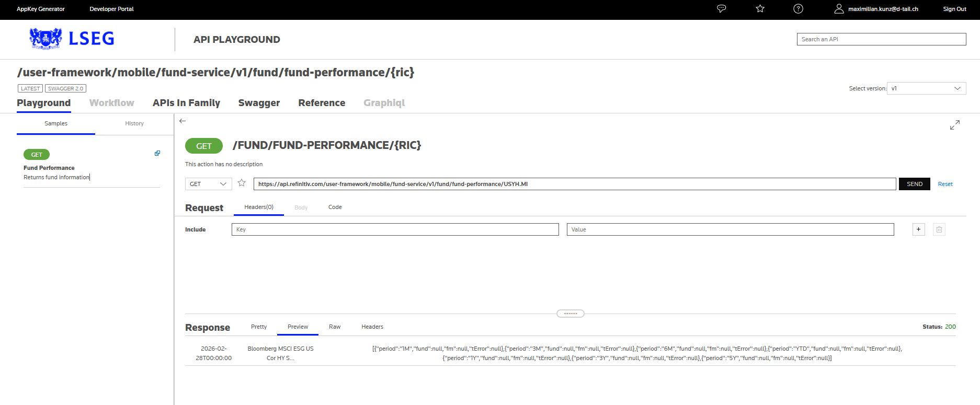Open Fund Performance sample in new window
Screen dimensions: 980x405
click(x=157, y=153)
